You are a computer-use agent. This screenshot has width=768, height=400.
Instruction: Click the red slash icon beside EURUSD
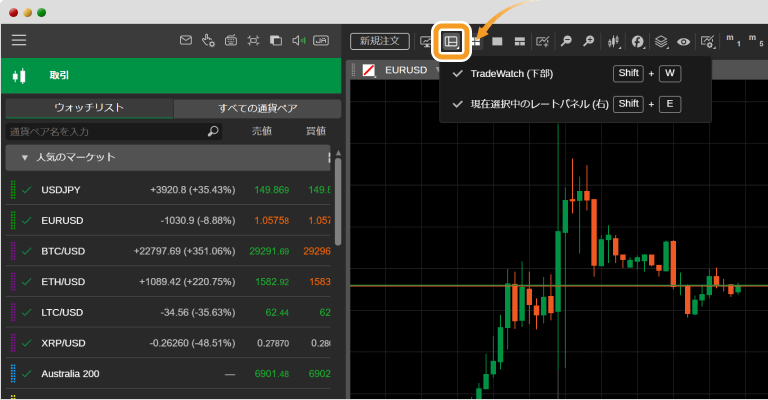coord(369,71)
